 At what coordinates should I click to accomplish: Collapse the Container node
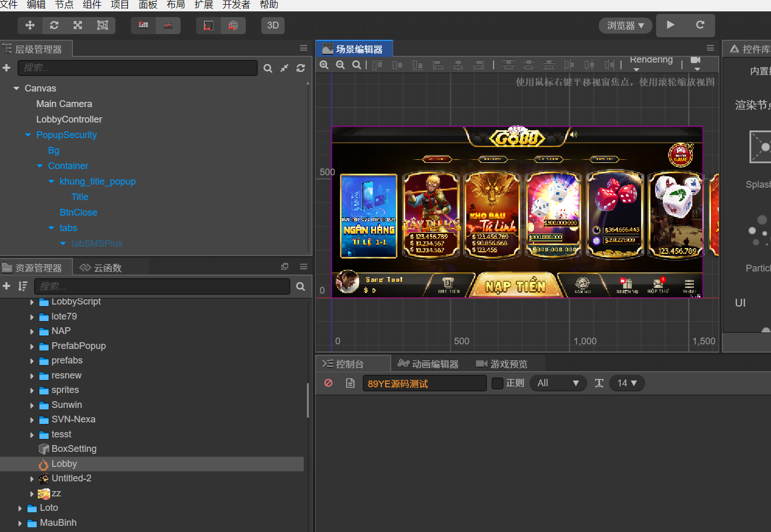[x=40, y=166]
